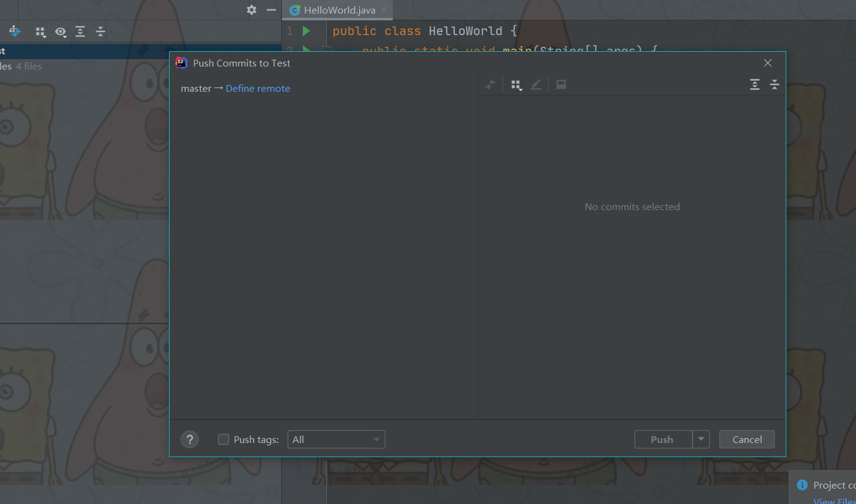
Task: Hide the tool window using minimize dash icon
Action: click(271, 10)
